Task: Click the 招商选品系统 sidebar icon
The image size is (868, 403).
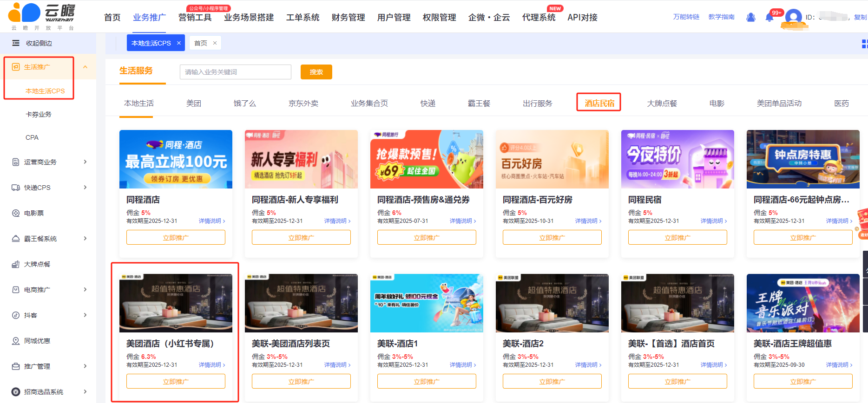Action: tap(16, 392)
